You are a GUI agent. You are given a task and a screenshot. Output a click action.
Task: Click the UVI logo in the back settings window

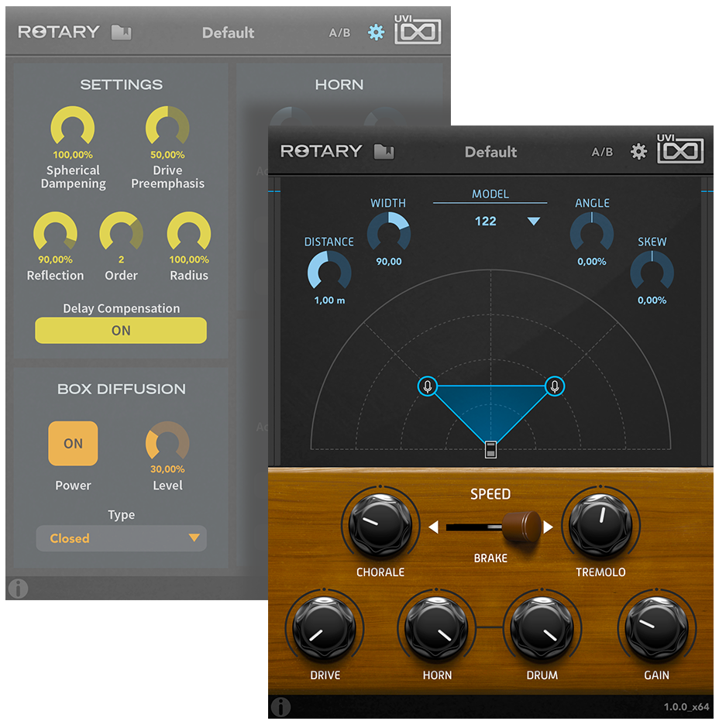(418, 29)
